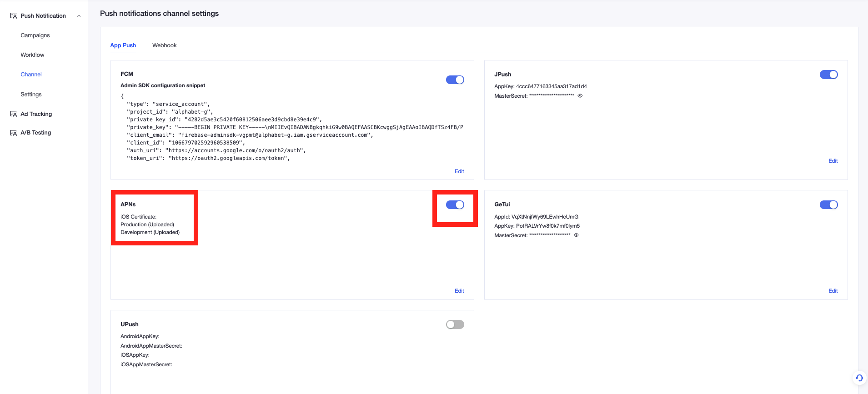
Task: Click the FCM auth_uri line
Action: tap(216, 150)
